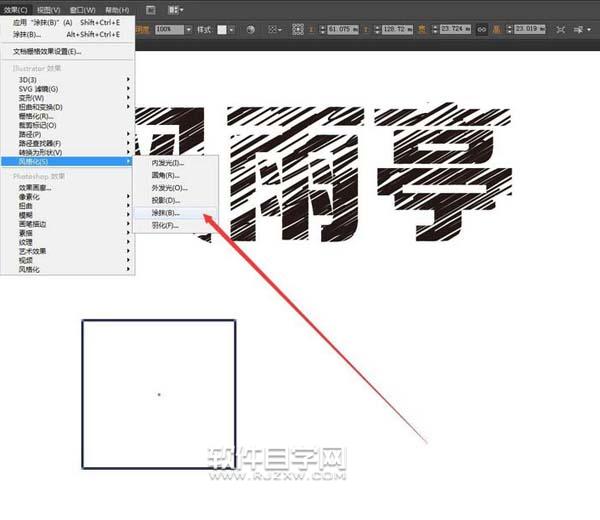Click the orange 高 height label

[x=497, y=29]
